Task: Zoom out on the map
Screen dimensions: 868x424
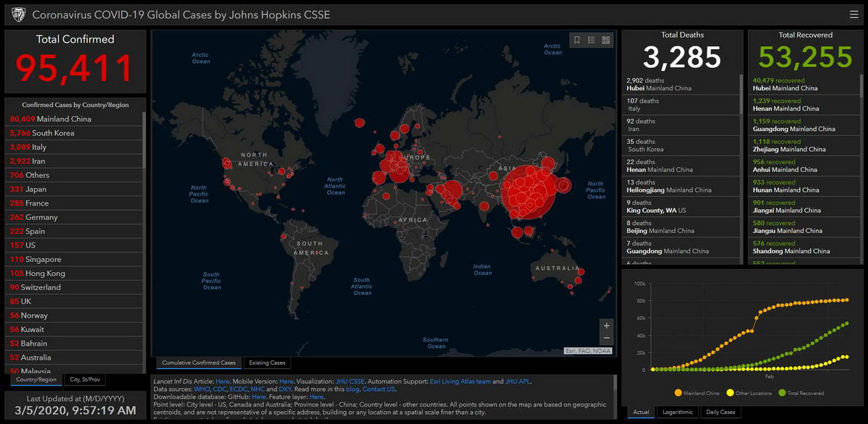Action: click(x=606, y=339)
